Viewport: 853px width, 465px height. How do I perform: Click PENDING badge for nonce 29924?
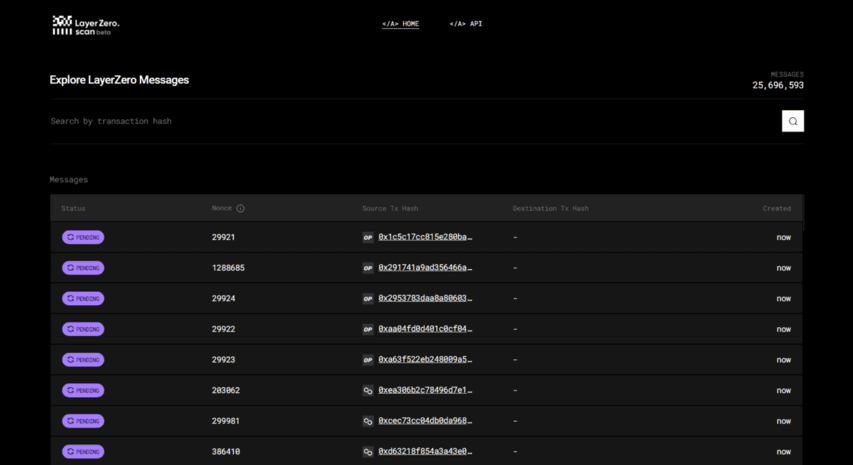click(83, 299)
